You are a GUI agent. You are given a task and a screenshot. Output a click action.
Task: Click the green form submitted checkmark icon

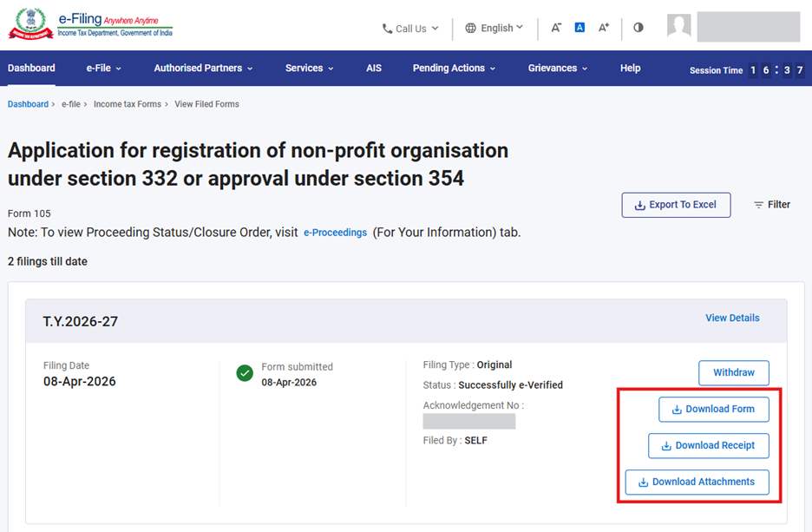245,373
